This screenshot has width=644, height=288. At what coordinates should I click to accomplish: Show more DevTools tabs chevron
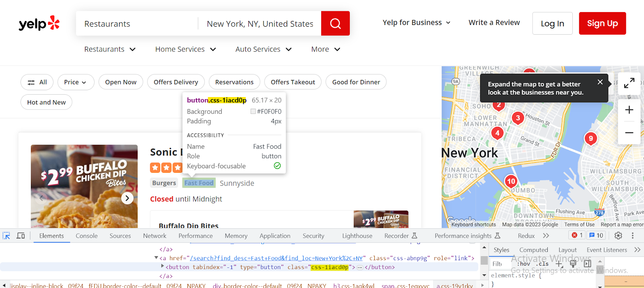[546, 236]
